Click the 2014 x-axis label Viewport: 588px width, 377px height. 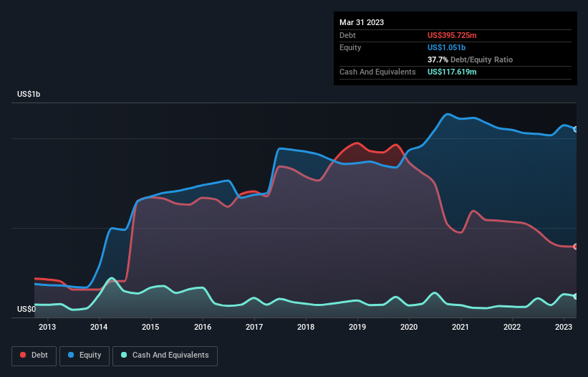pyautogui.click(x=99, y=327)
